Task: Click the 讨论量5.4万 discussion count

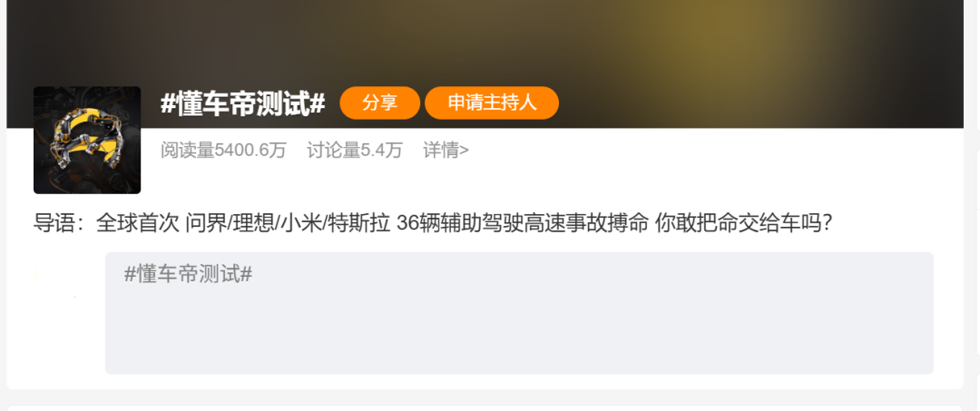Action: point(355,150)
